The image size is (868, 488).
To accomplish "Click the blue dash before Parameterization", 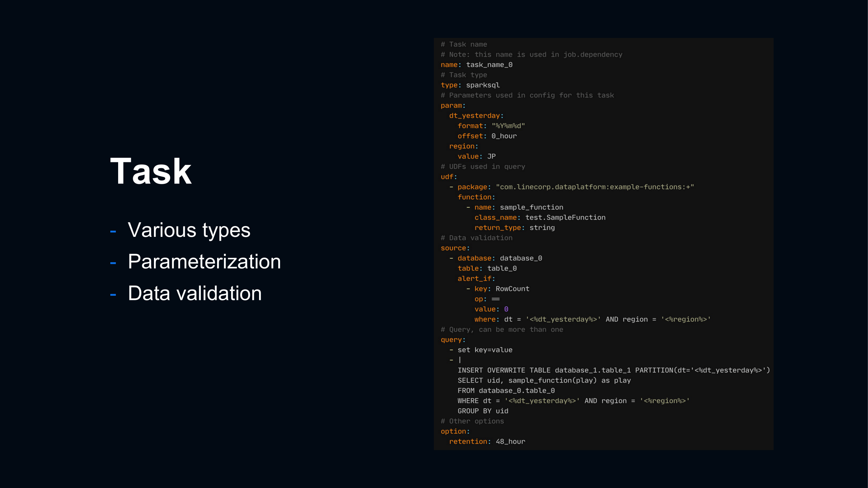I will coord(113,263).
